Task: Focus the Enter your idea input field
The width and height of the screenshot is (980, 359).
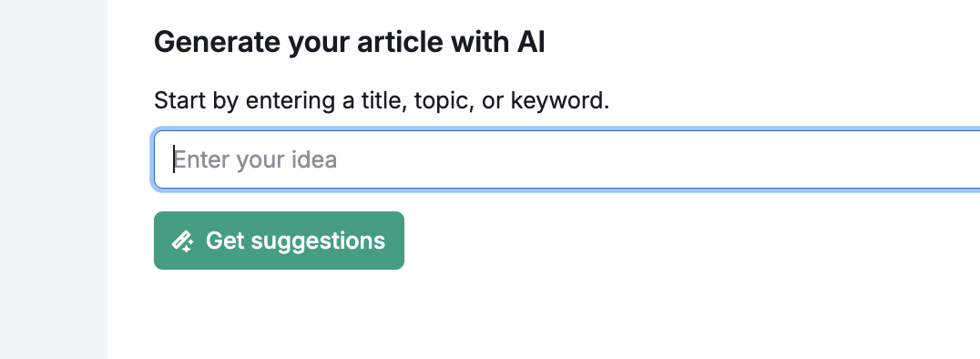Action: point(567,159)
